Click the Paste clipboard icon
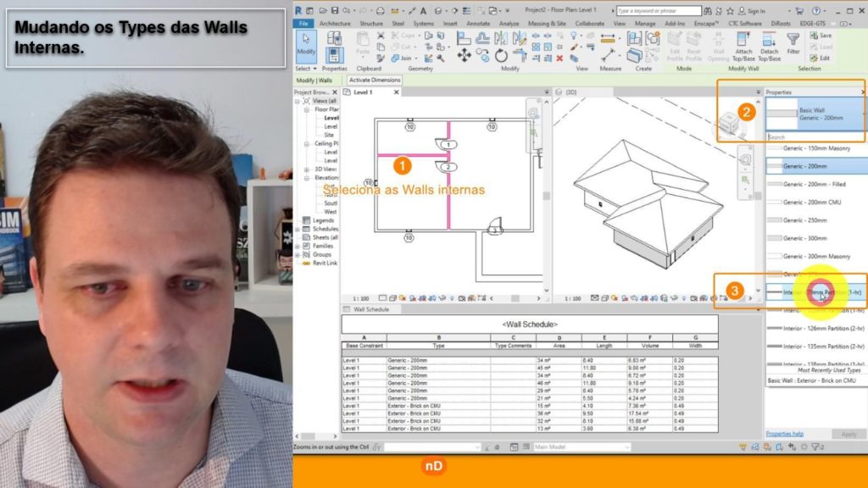 (x=362, y=46)
